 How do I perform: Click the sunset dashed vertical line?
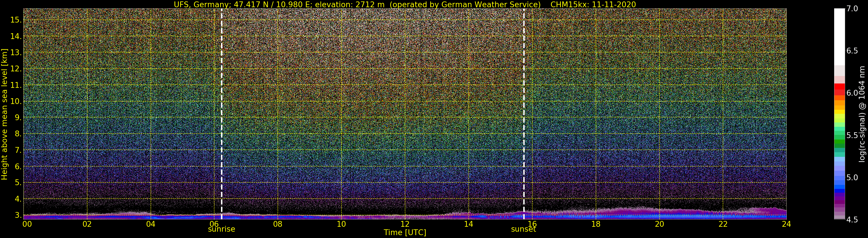click(x=524, y=114)
